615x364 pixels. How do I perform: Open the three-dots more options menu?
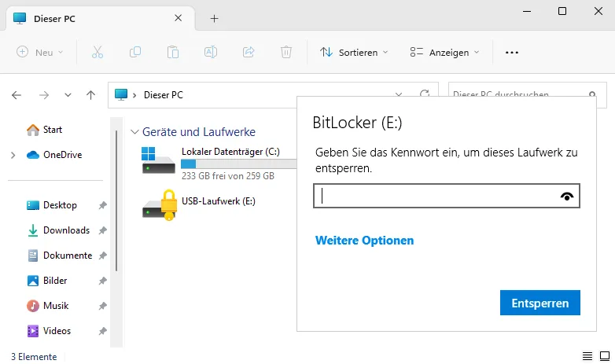(511, 52)
